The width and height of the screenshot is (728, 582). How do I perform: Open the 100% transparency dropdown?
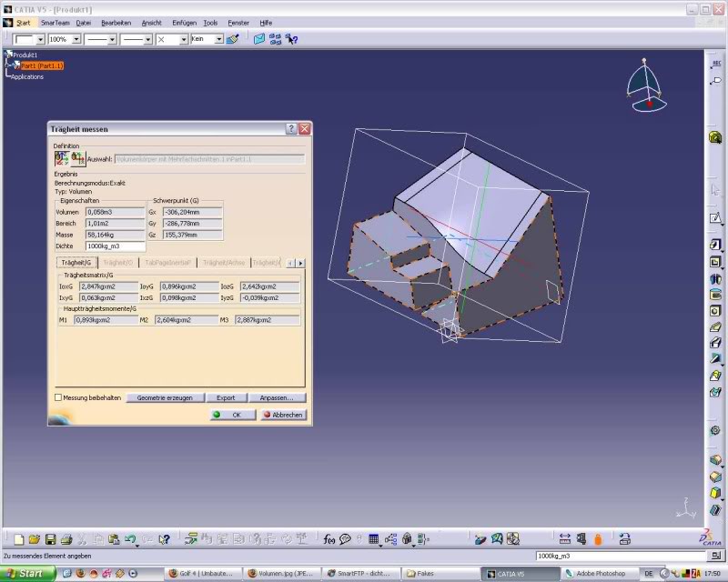point(76,39)
